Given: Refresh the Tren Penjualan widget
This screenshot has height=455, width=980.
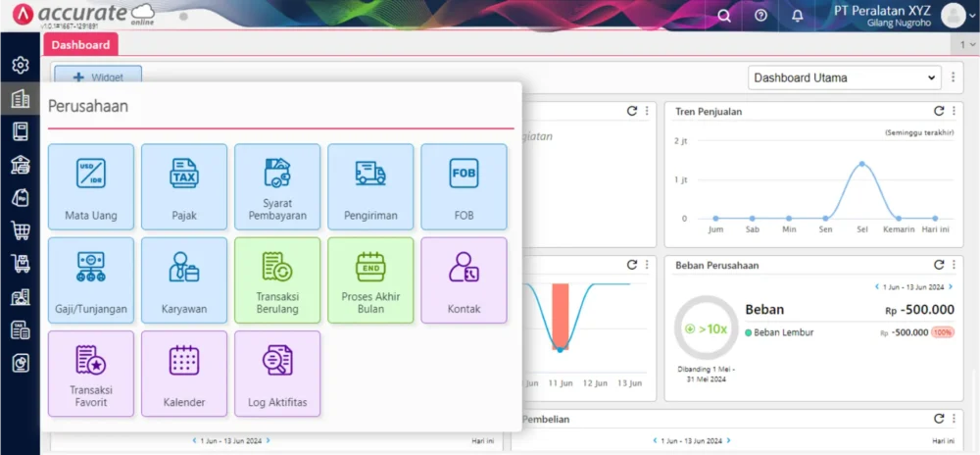Looking at the screenshot, I should click(x=939, y=111).
